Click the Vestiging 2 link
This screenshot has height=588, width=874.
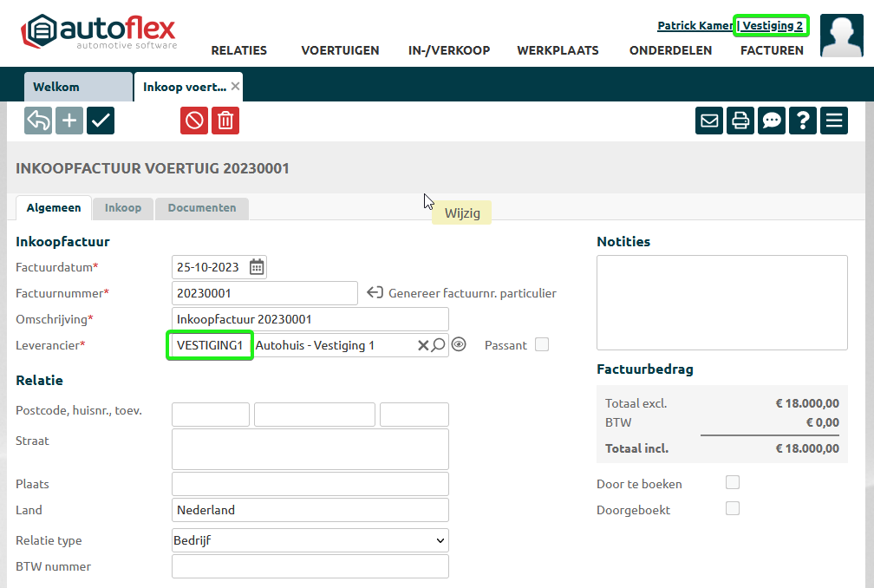pos(772,26)
